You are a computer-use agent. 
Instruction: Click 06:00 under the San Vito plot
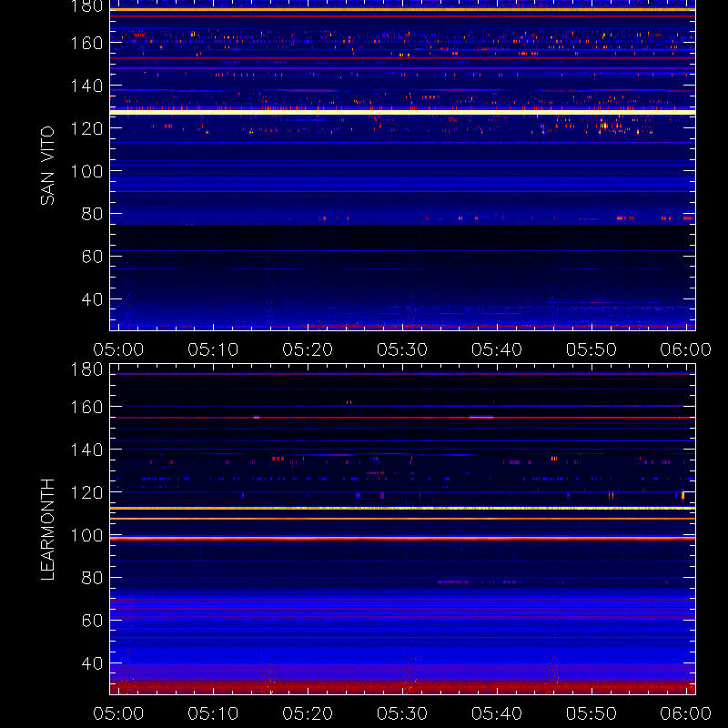point(686,349)
